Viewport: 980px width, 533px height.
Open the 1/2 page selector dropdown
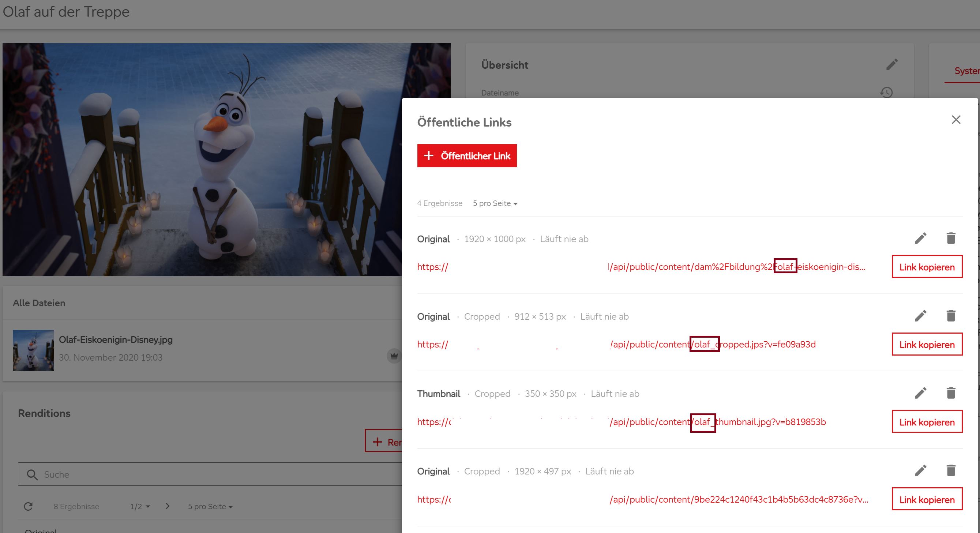click(x=139, y=506)
